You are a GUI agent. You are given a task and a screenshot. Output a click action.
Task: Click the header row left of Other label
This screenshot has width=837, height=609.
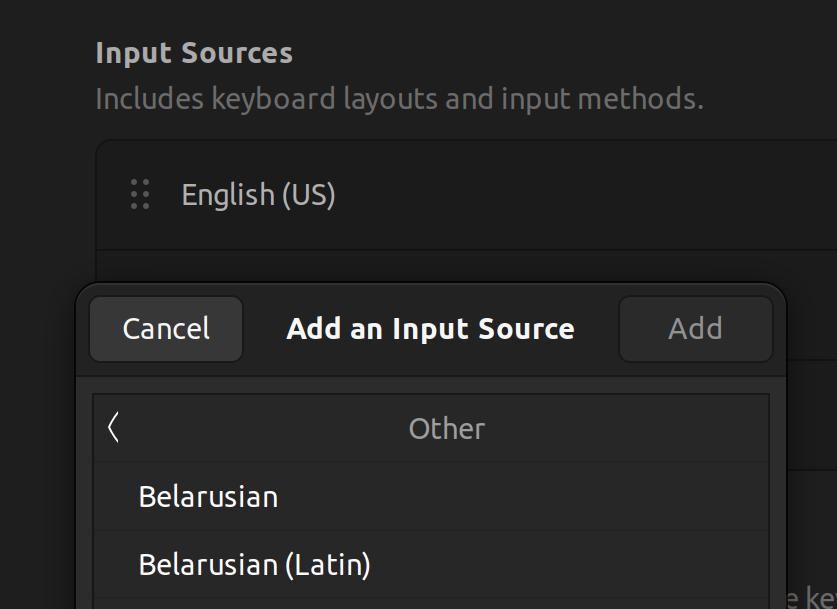click(x=250, y=429)
